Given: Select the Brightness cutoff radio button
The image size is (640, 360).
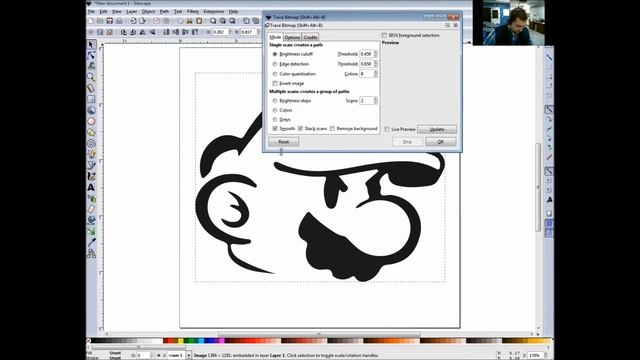Looking at the screenshot, I should [x=275, y=54].
